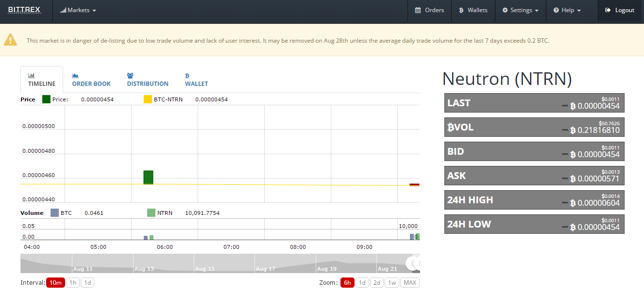
Task: Click the "07:00" time axis label
Action: coord(231,247)
